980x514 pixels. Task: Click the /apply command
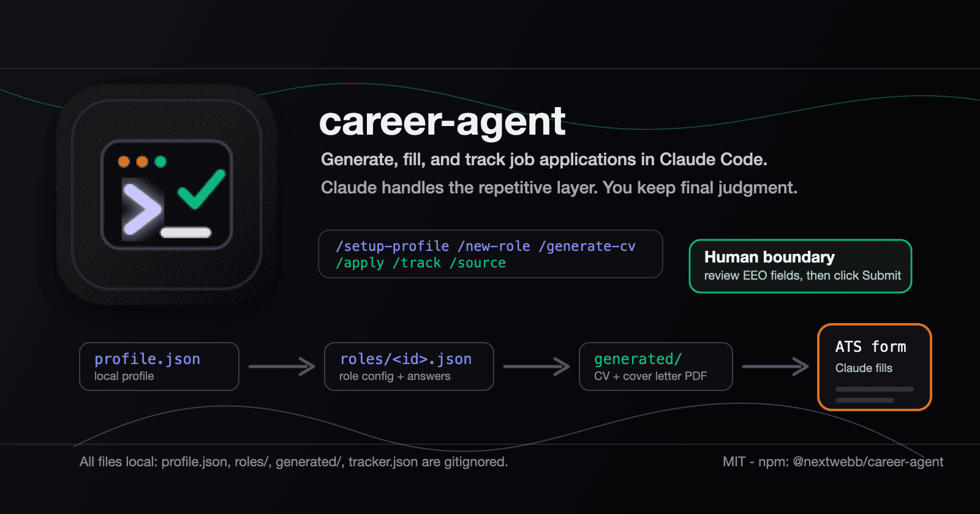point(360,263)
